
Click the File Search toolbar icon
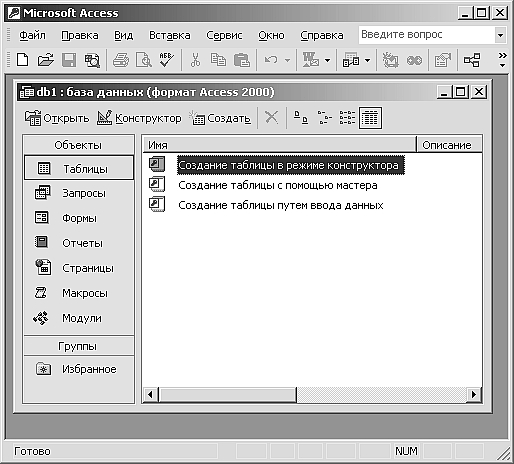[92, 60]
